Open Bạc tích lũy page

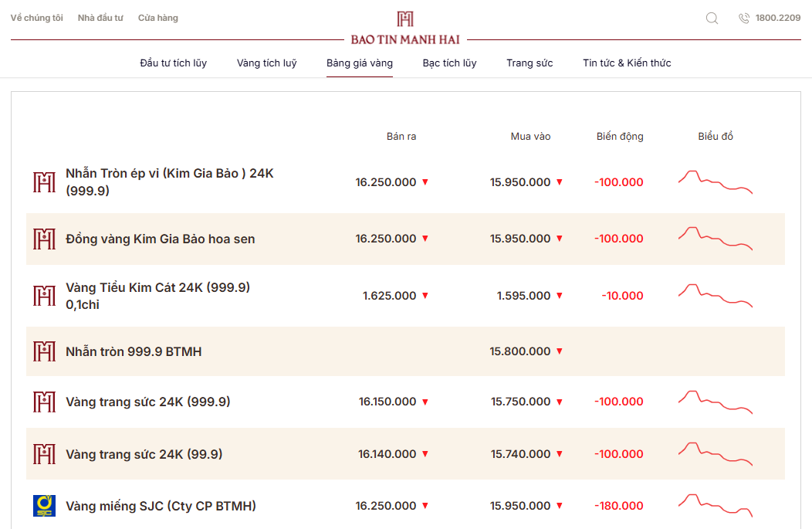coord(449,63)
